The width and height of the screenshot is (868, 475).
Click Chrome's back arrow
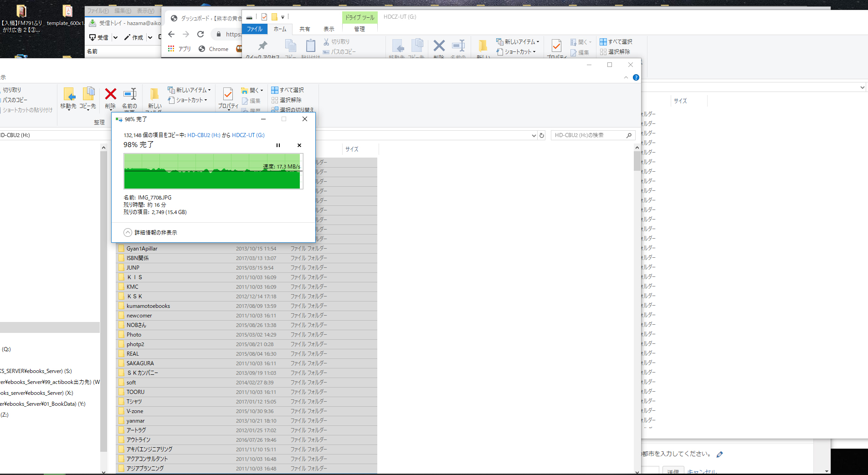coord(171,34)
